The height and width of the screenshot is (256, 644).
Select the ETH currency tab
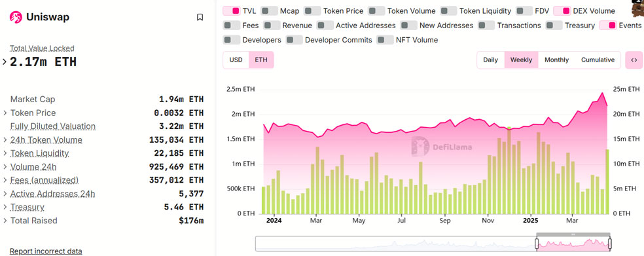260,60
